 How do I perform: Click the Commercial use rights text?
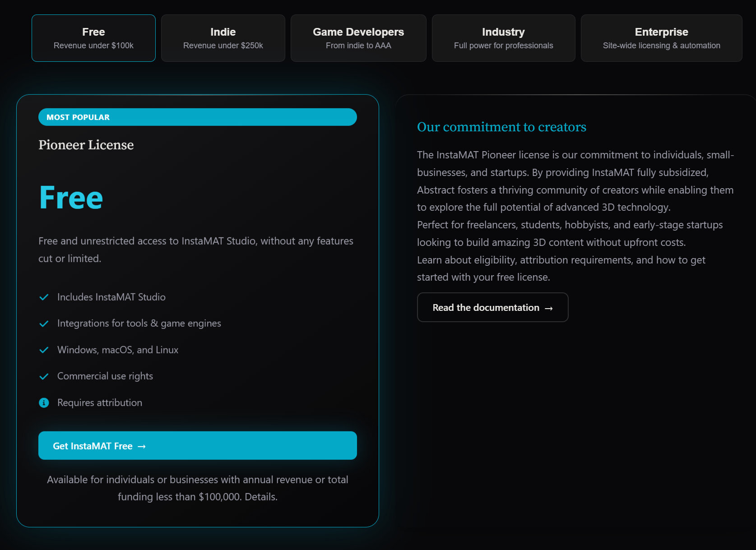point(105,376)
